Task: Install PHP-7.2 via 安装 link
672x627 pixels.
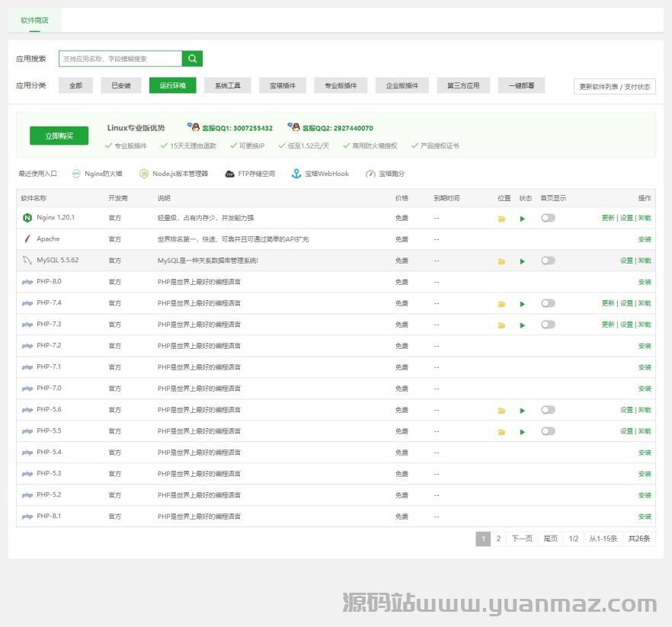Action: click(x=645, y=346)
